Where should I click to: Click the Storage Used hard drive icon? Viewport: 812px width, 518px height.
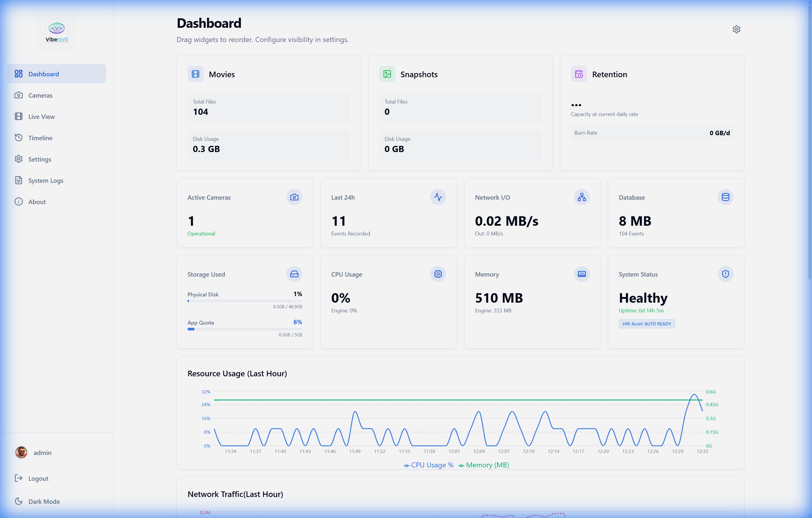[x=294, y=274]
